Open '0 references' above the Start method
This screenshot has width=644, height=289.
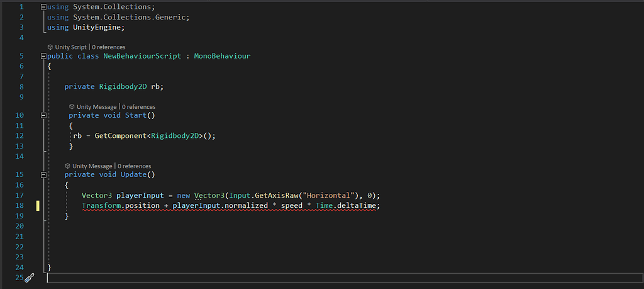138,107
